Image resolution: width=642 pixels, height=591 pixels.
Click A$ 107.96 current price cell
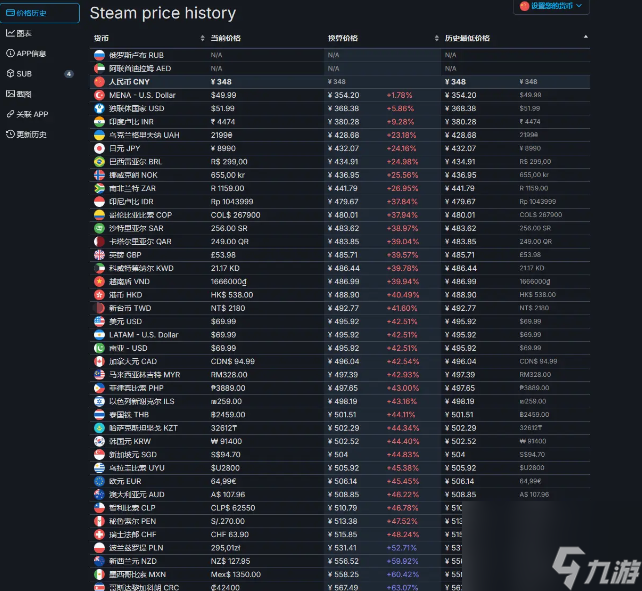[x=228, y=494]
